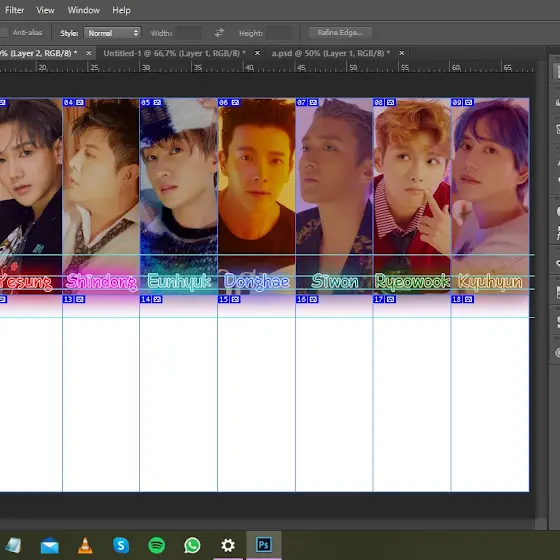
Task: Click the 40 mark on horizontal ruler
Action: (249, 68)
